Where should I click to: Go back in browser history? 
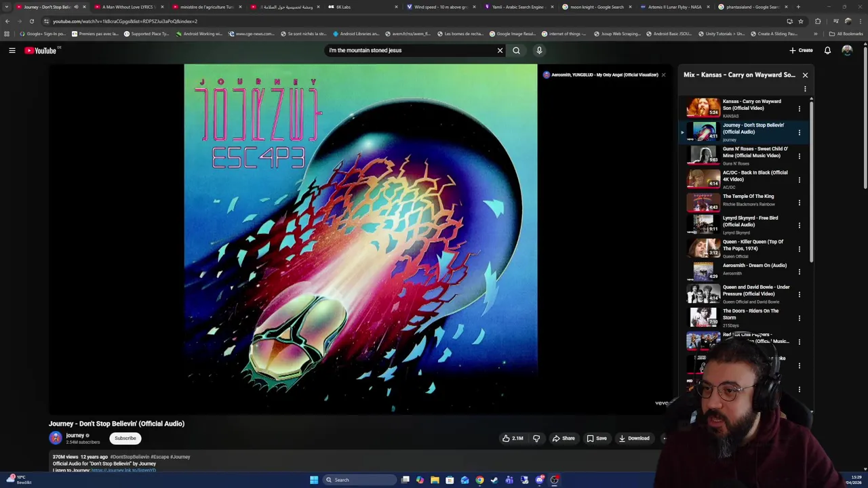(7, 21)
